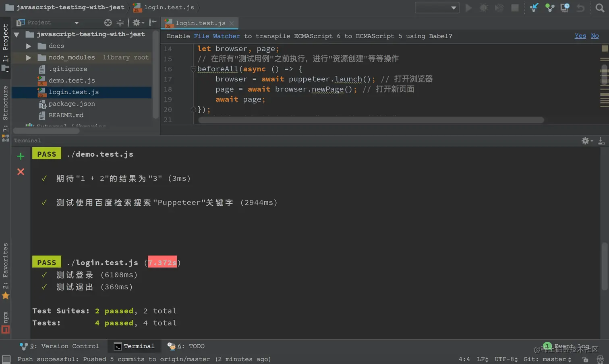Click the 4:4 cursor position indicator
The image size is (609, 364).
[x=464, y=359]
